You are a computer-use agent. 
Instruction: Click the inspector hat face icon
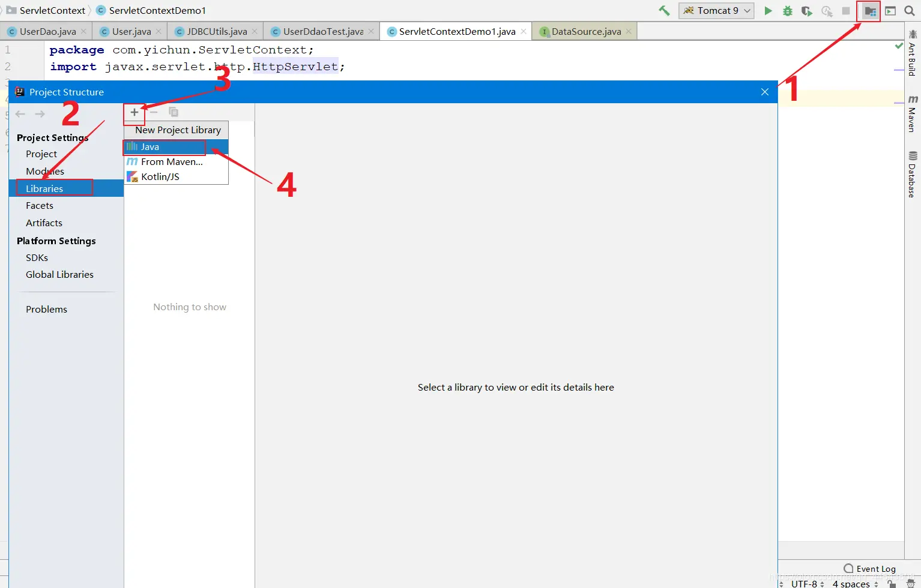(911, 583)
